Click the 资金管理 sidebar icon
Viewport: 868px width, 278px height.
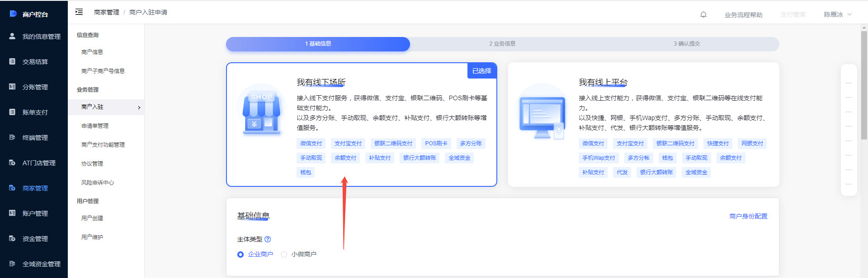coord(12,238)
